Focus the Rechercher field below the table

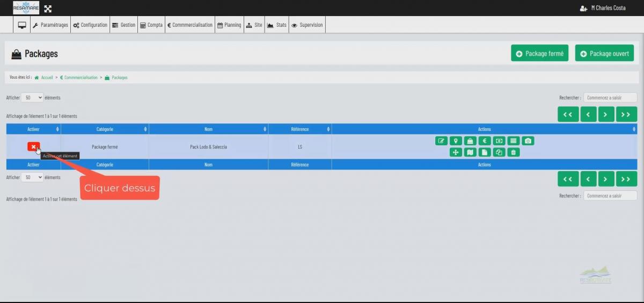610,196
